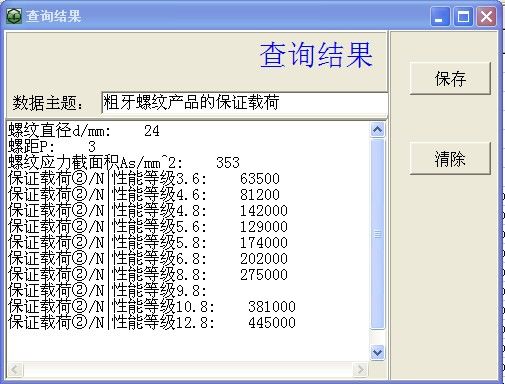Click the vertical scrollbar thumb
The height and width of the screenshot is (384, 505).
pos(377,234)
